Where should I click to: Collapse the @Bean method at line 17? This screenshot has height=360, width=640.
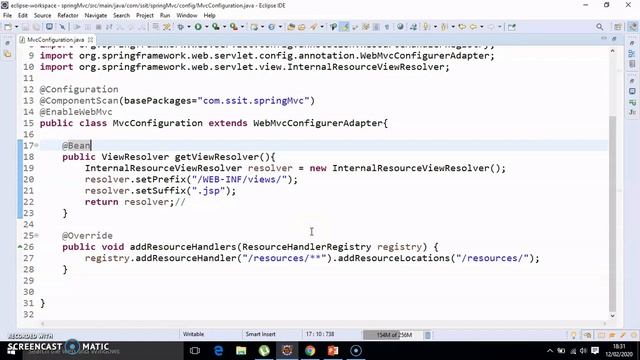coord(37,145)
